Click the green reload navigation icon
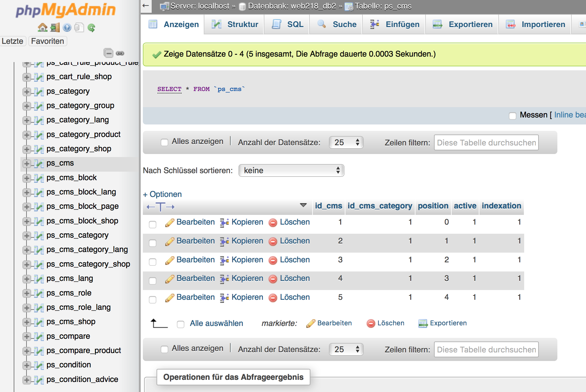 tap(91, 28)
